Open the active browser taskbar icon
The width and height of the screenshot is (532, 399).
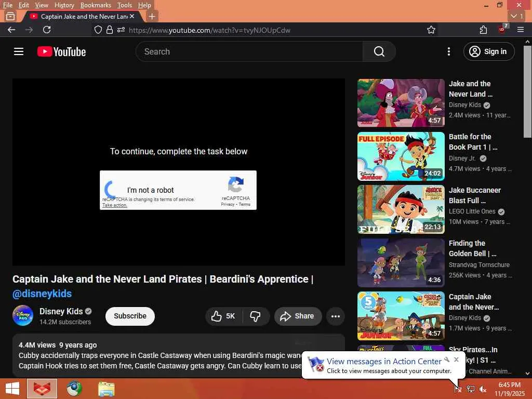[42, 389]
